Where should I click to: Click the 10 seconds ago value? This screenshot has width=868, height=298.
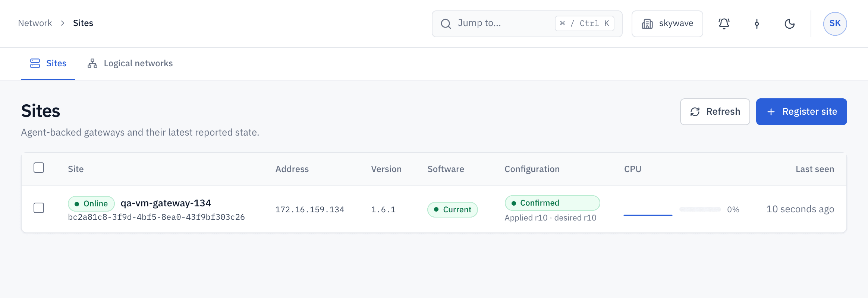(x=800, y=209)
